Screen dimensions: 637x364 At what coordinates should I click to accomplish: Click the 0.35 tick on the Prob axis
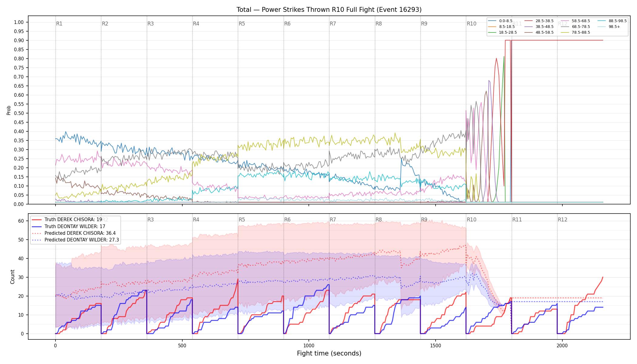19,140
